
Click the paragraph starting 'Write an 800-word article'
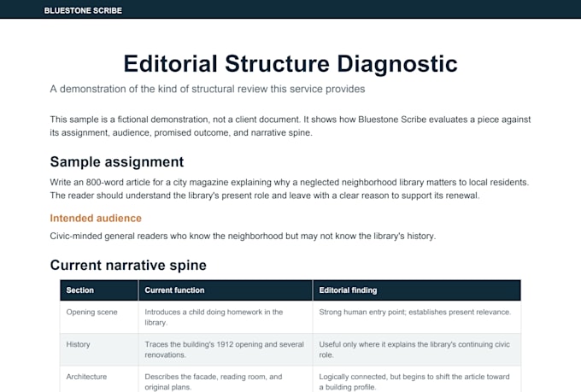point(290,189)
